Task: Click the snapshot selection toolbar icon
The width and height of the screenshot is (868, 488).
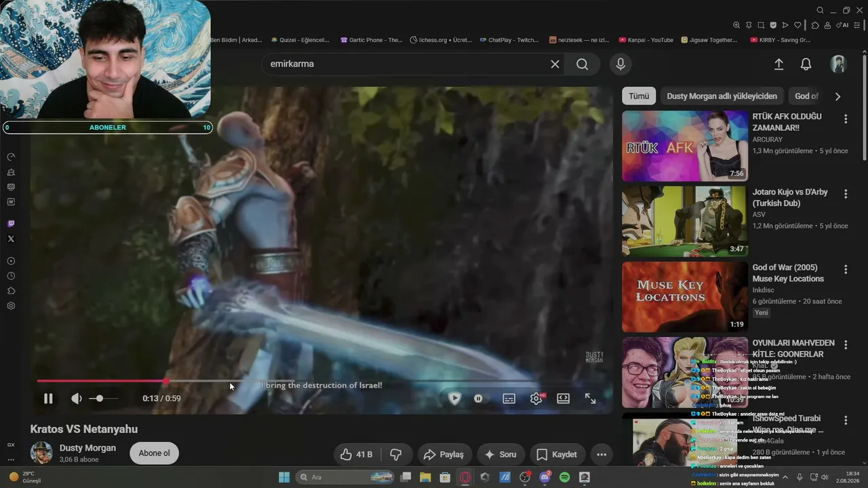Action: 761,25
